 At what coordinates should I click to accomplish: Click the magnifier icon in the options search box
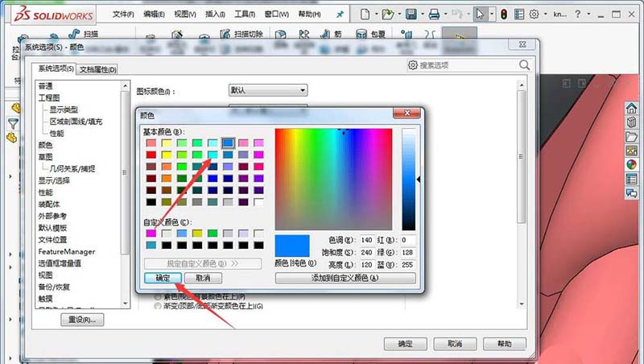pyautogui.click(x=525, y=65)
